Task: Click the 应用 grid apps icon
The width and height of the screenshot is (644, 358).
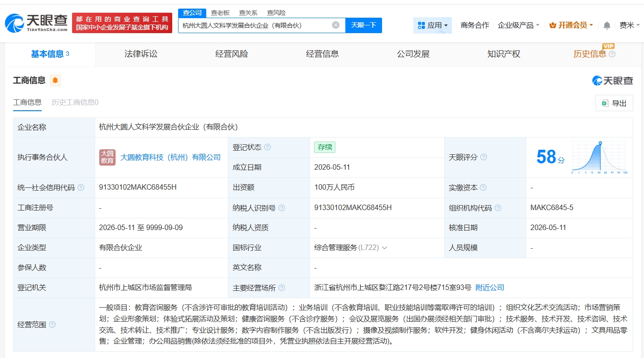Action: (x=421, y=25)
